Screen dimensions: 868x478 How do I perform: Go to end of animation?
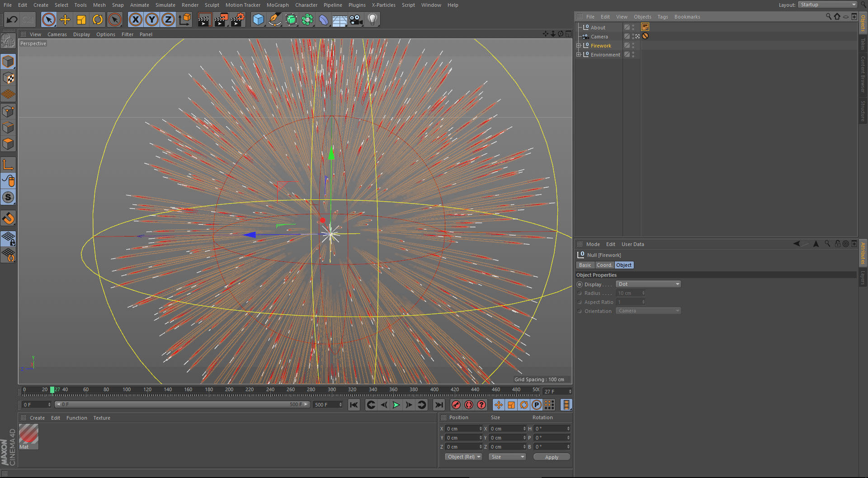point(439,405)
